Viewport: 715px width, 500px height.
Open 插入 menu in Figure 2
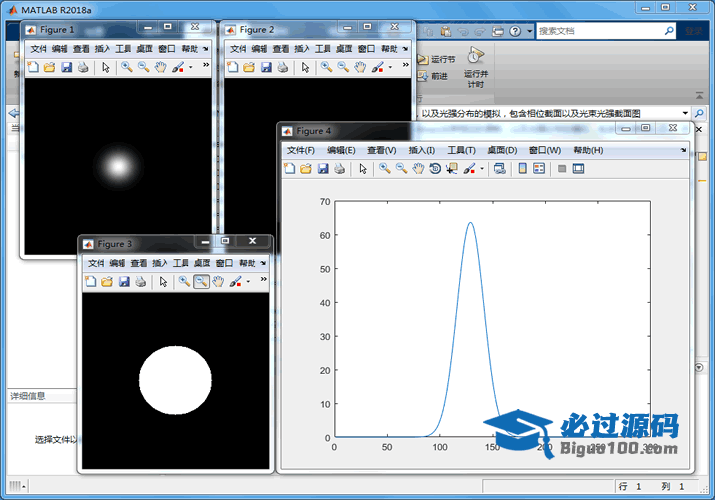302,49
